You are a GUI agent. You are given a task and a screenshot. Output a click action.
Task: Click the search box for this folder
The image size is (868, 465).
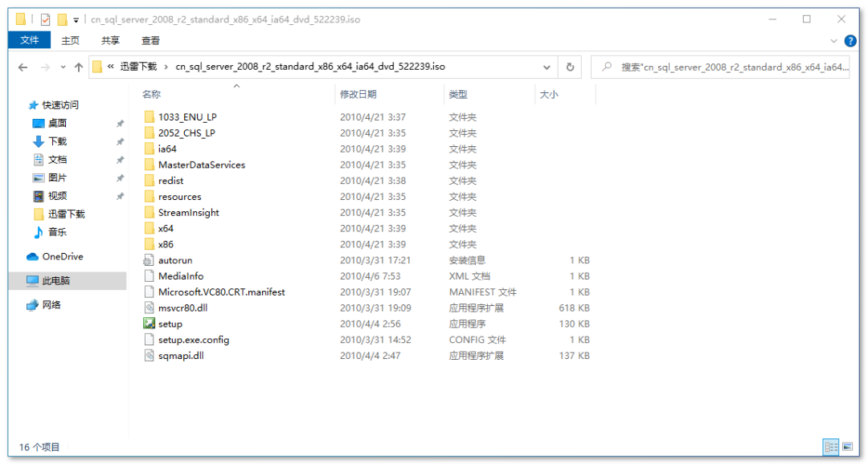[x=719, y=67]
